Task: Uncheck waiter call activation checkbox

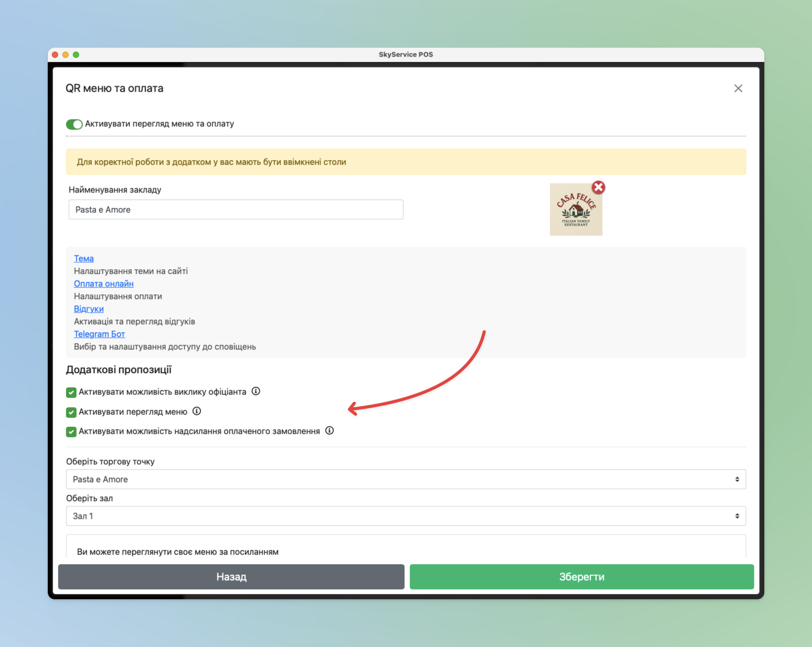Action: click(71, 393)
